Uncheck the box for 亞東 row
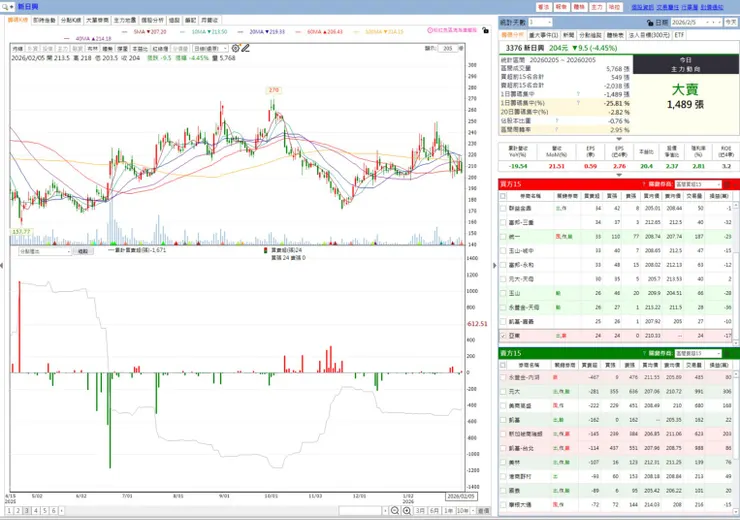The image size is (740, 520). click(503, 335)
